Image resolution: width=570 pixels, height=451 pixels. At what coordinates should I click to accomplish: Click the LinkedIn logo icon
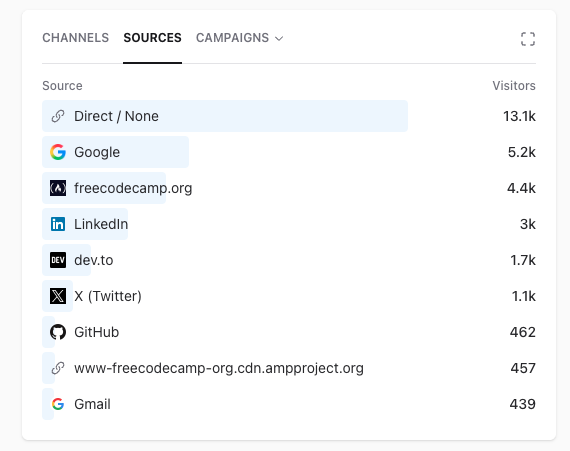coord(58,224)
